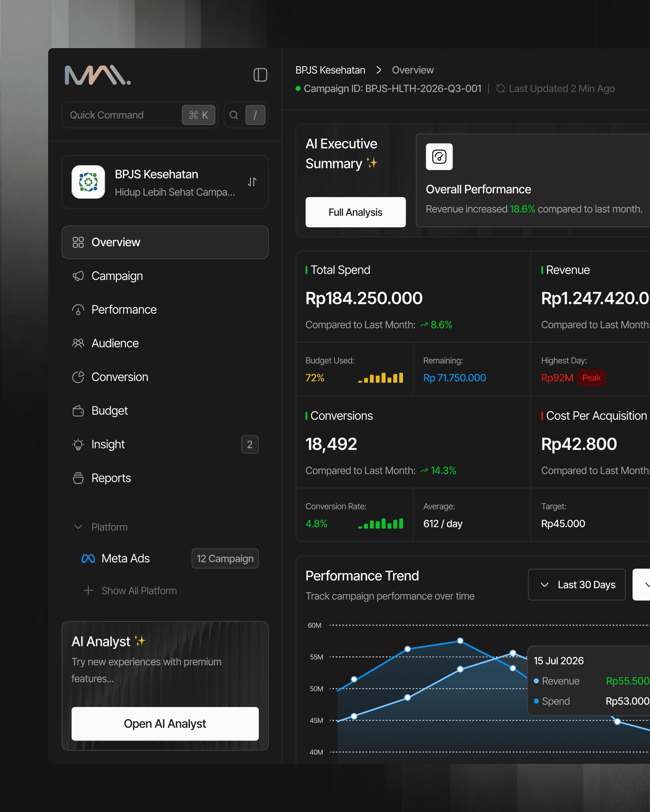This screenshot has width=650, height=812.
Task: Click the Conversion Rate green bar indicator
Action: click(x=380, y=524)
